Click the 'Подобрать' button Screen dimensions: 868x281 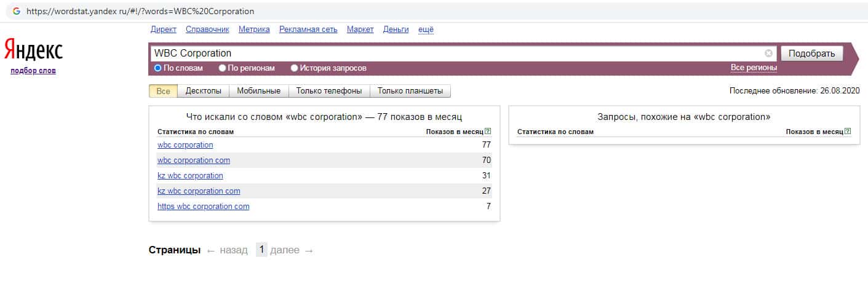811,53
